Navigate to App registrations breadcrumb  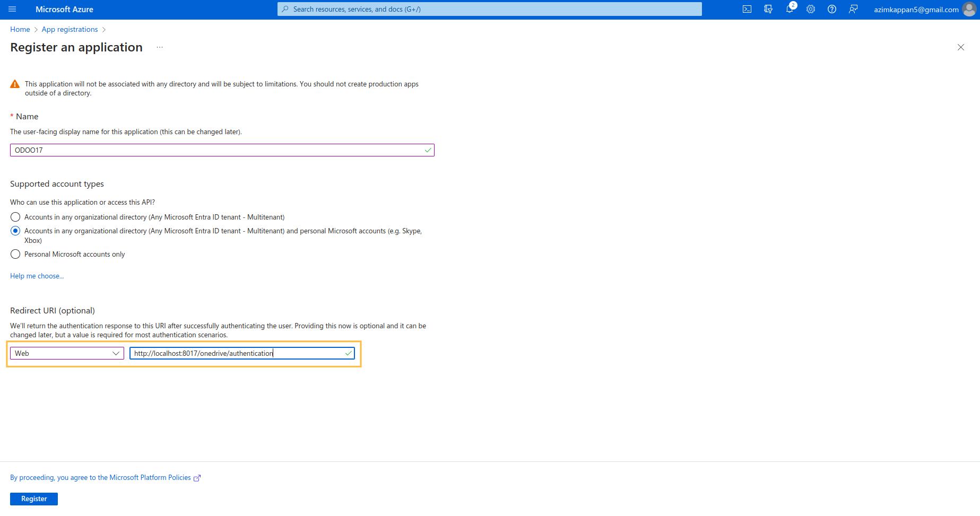(x=70, y=29)
